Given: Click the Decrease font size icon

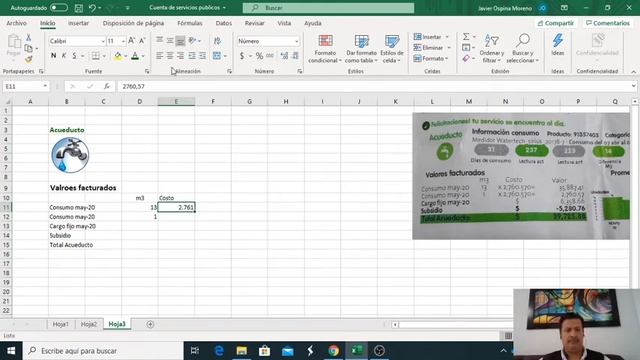Looking at the screenshot, I should pos(142,41).
